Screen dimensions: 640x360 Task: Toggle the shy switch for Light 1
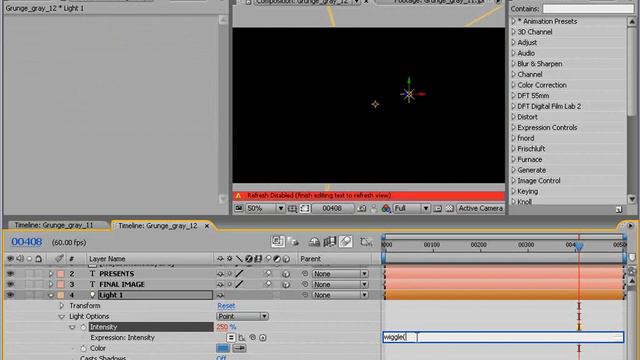click(220, 295)
